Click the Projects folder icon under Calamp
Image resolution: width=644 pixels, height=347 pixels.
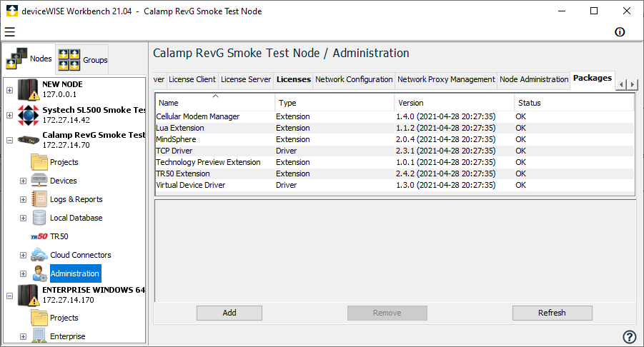pos(39,162)
